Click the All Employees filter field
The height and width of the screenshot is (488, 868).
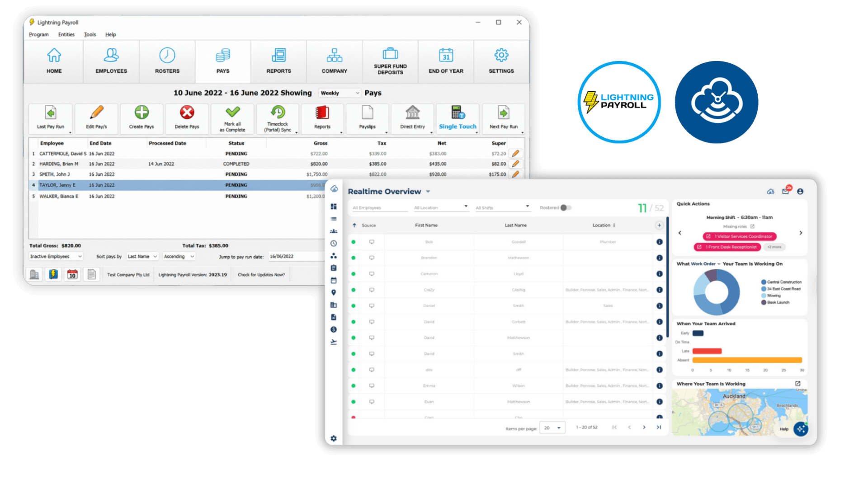coord(380,208)
